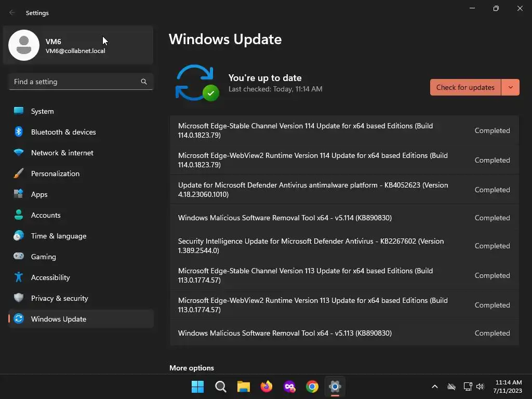The height and width of the screenshot is (399, 532).
Task: Click Malicious Software Removal Tool v5.114 entry
Action: 344,218
